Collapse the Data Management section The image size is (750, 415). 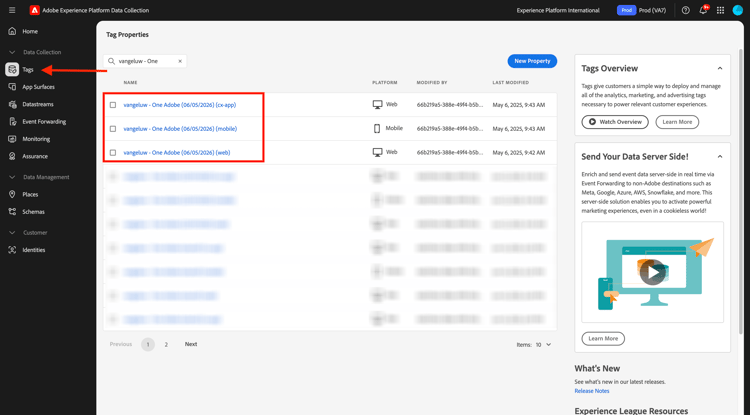pyautogui.click(x=12, y=177)
